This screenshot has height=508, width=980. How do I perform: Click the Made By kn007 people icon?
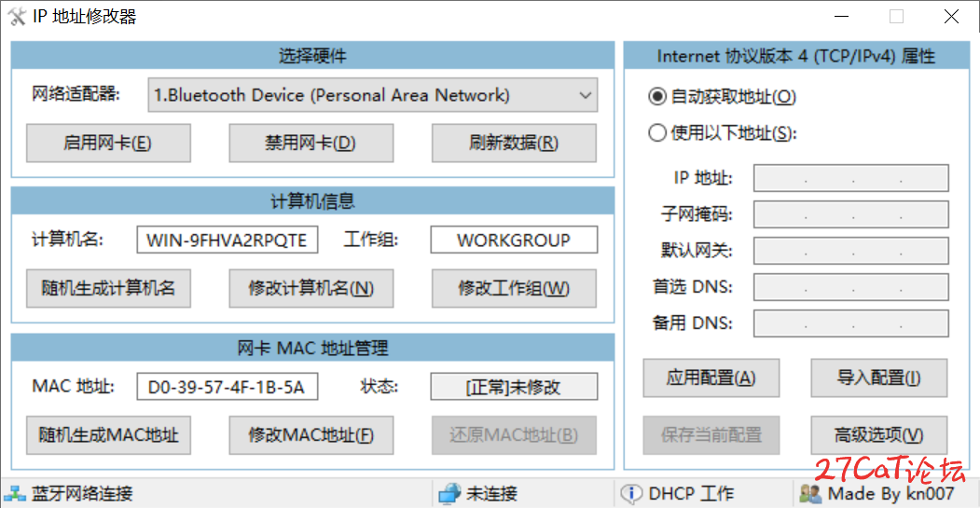(810, 494)
